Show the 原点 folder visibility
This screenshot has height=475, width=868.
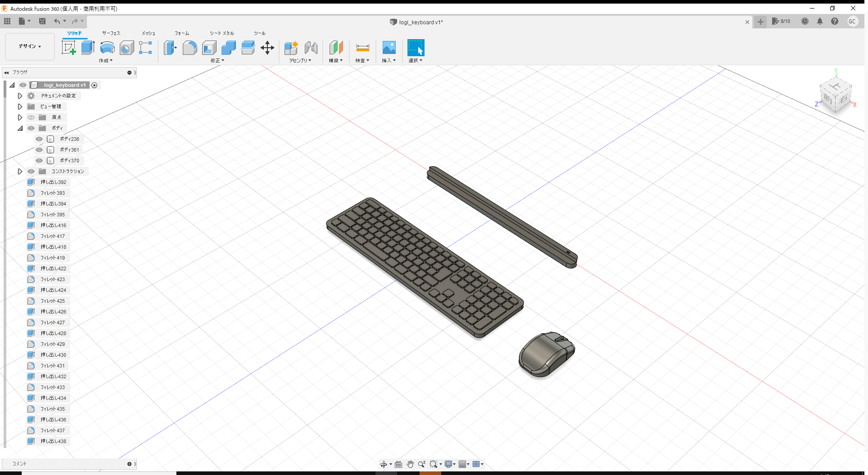[x=31, y=117]
